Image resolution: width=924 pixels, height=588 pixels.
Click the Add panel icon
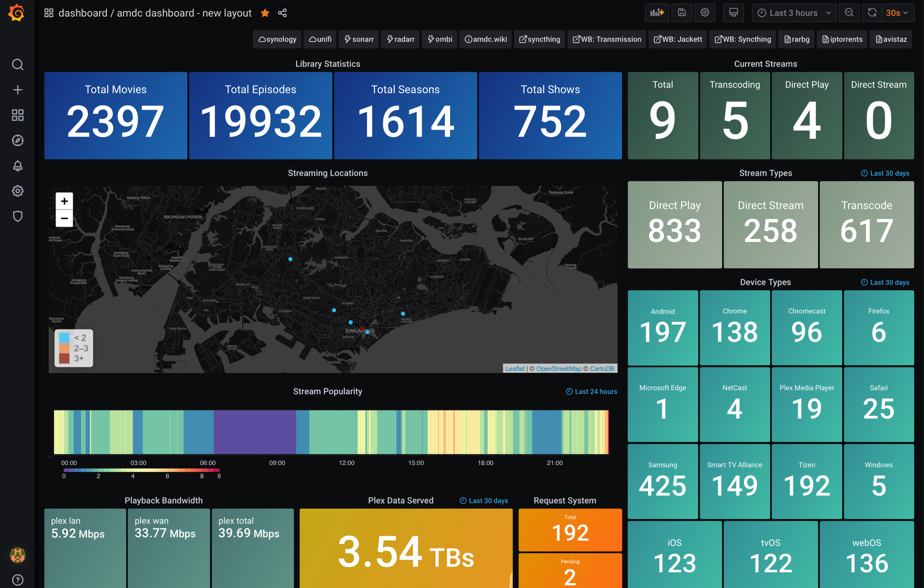tap(657, 13)
